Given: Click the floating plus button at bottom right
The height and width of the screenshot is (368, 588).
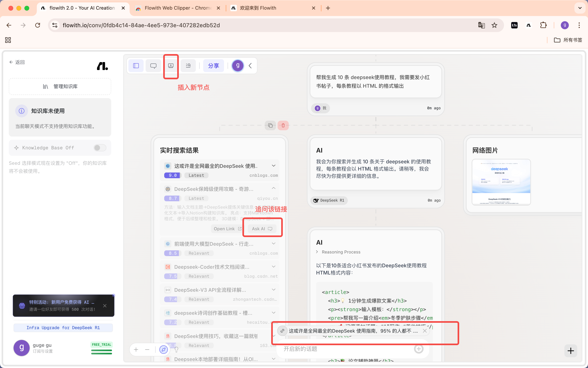Looking at the screenshot, I should (571, 351).
